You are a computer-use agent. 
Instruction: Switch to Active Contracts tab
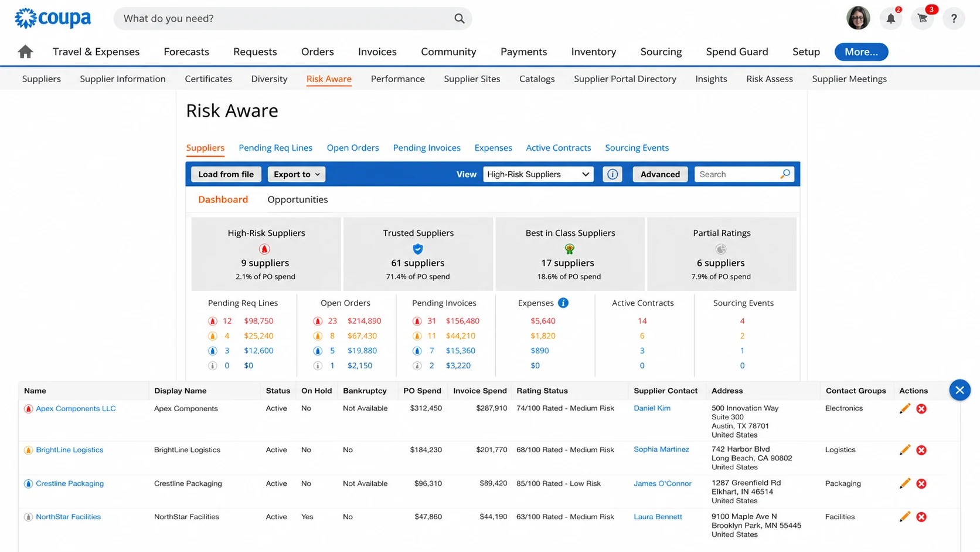click(x=558, y=148)
